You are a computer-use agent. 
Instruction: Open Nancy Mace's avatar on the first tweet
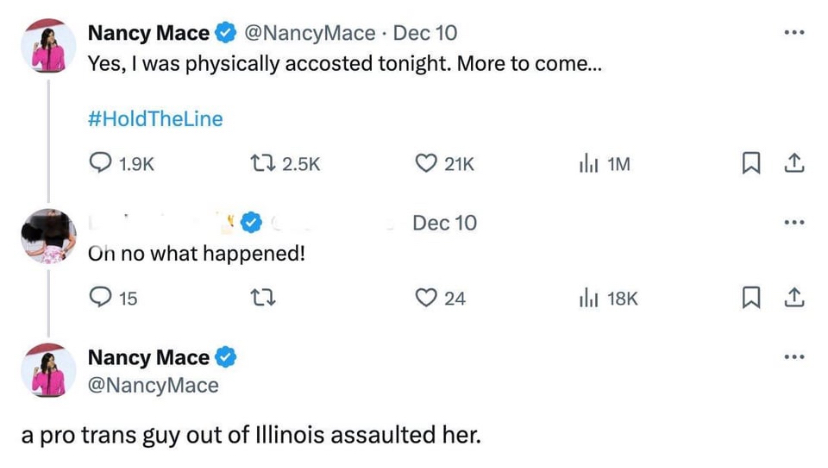48,46
